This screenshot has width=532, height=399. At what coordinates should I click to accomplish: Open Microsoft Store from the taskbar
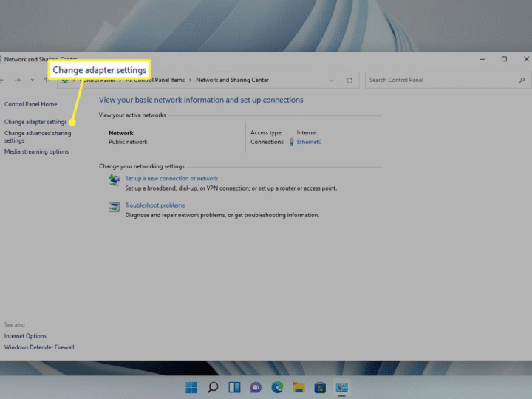320,387
